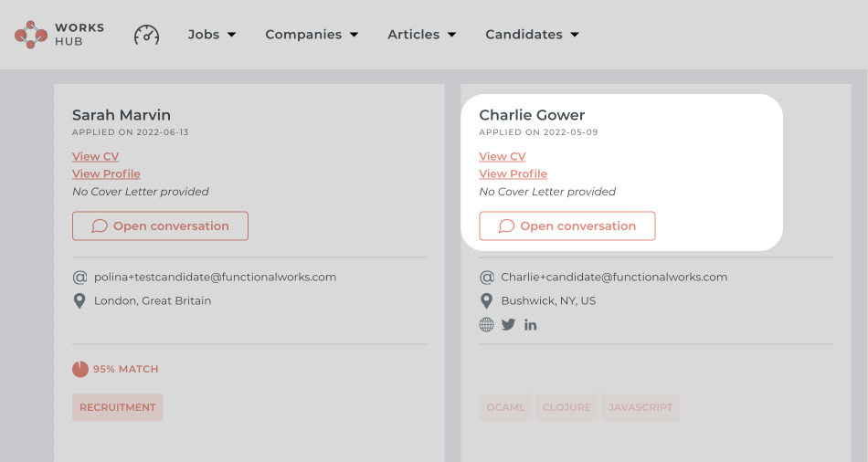Click Charlie Gower's website globe icon
The height and width of the screenshot is (462, 868).
pos(486,324)
